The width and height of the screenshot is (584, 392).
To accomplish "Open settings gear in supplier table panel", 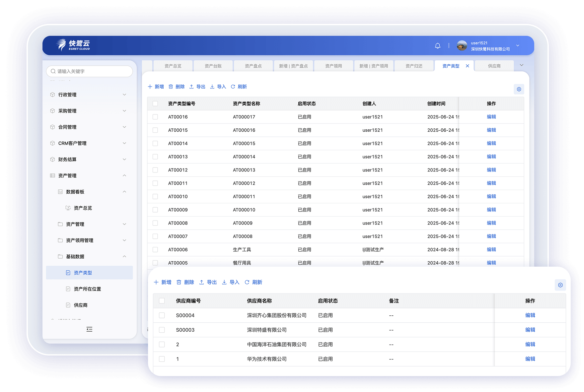I will pyautogui.click(x=560, y=285).
